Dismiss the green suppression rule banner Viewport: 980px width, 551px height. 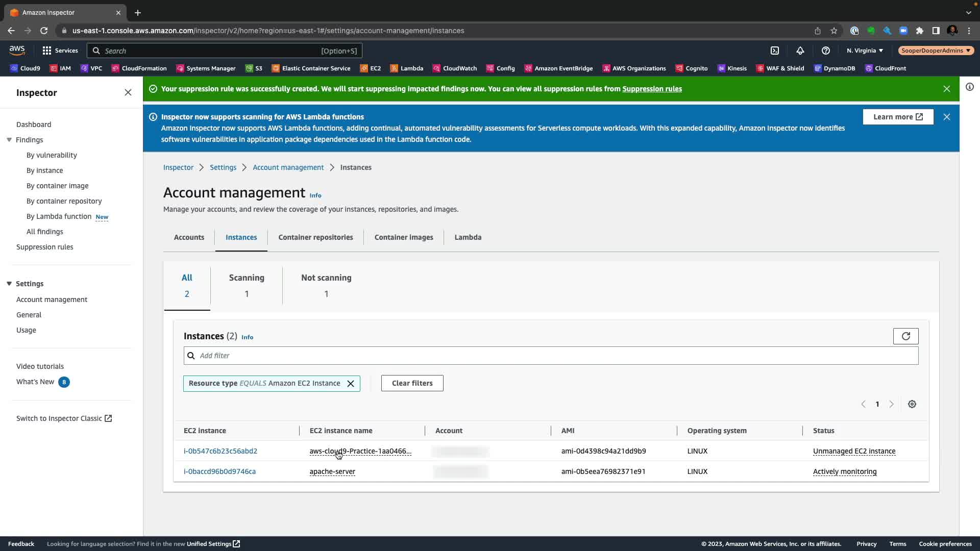coord(946,89)
